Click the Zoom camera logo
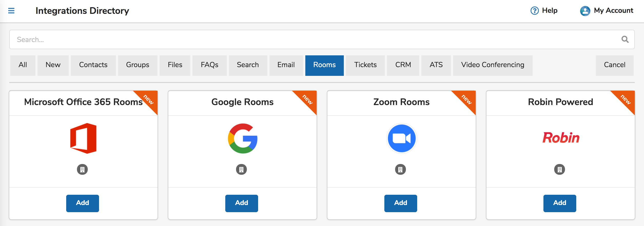Viewport: 644px width, 226px height. 402,138
